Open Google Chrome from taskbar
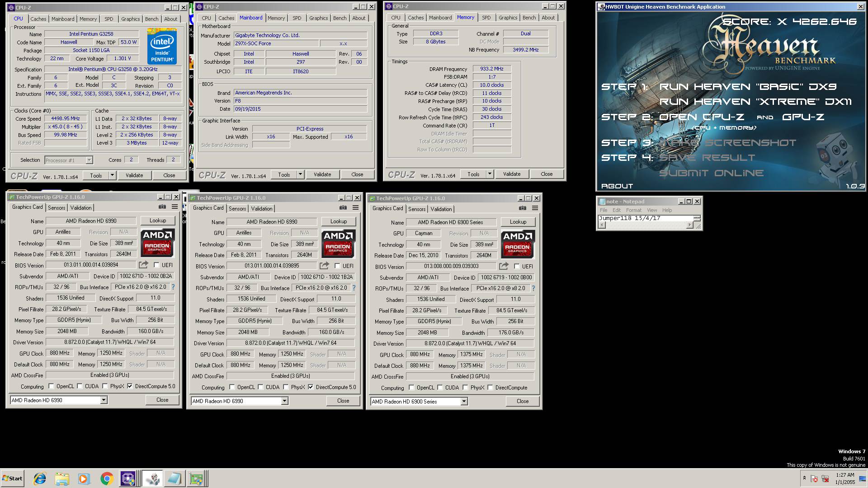868x488 pixels. [107, 479]
